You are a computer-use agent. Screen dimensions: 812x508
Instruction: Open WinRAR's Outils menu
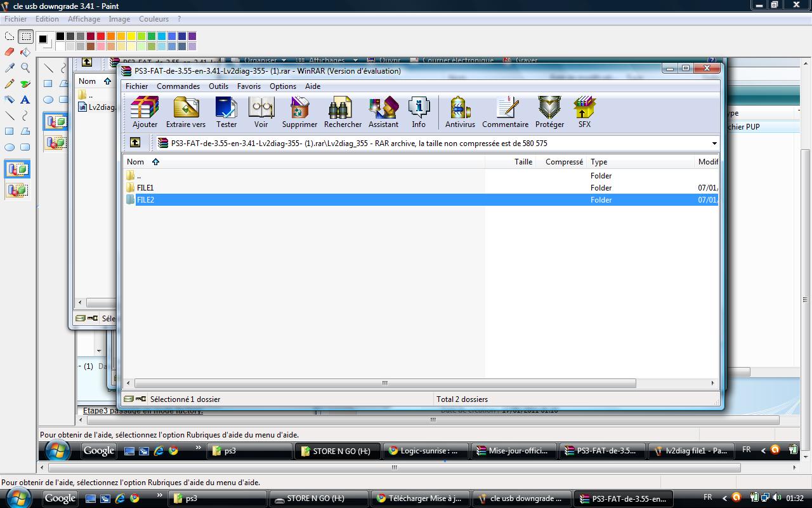click(218, 86)
